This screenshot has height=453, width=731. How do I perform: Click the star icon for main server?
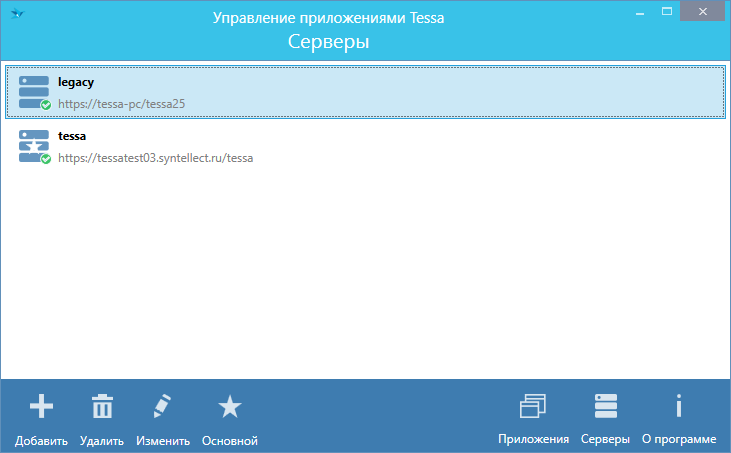pyautogui.click(x=230, y=406)
